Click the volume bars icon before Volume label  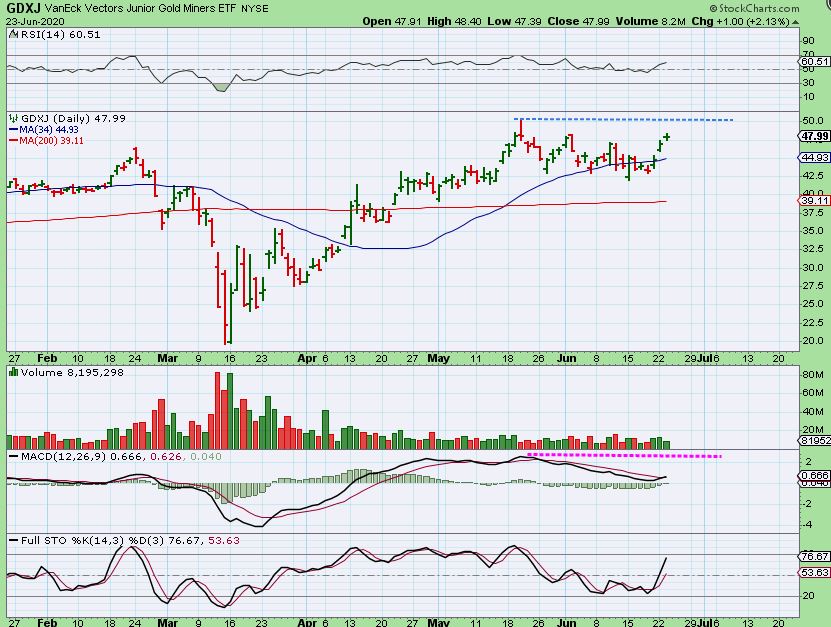14,373
